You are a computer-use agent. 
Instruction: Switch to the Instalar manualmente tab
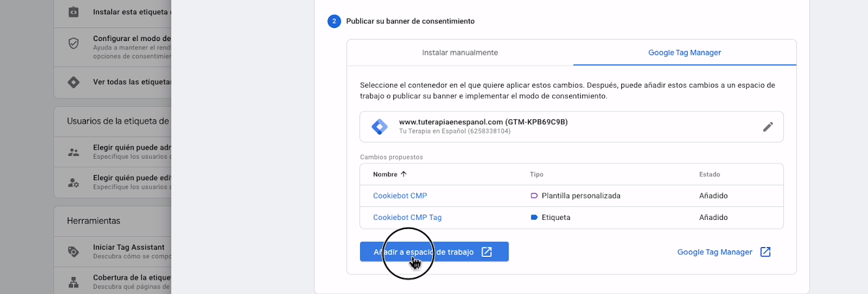[460, 53]
